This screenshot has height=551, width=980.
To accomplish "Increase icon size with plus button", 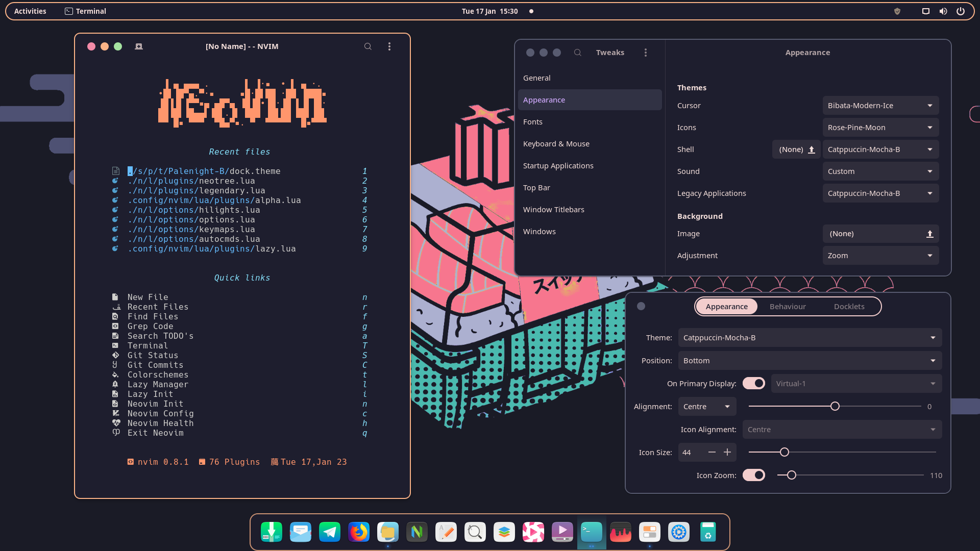I will [x=727, y=452].
